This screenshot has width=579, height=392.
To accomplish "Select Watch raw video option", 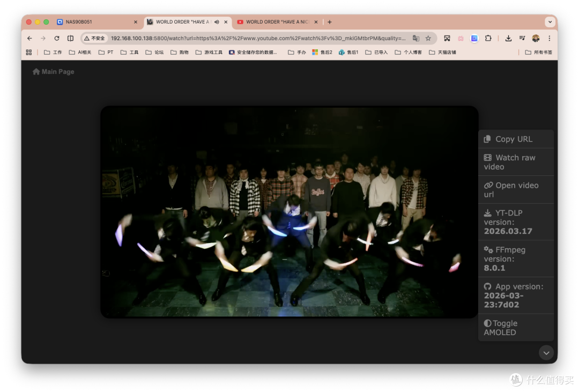I will click(x=516, y=162).
